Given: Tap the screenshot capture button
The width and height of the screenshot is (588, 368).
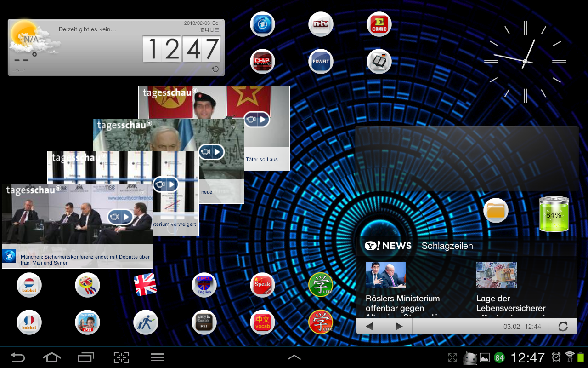Looking at the screenshot, I should (121, 357).
